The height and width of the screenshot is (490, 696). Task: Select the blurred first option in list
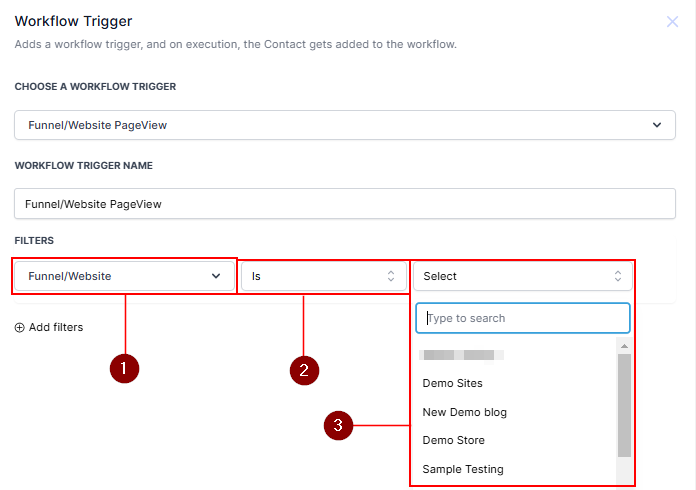[462, 354]
